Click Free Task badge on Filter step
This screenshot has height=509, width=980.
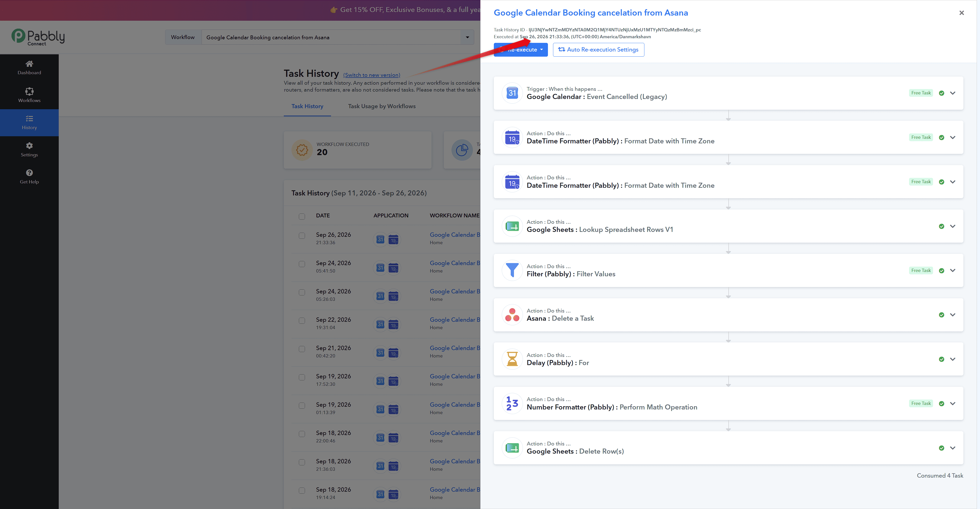tap(921, 270)
